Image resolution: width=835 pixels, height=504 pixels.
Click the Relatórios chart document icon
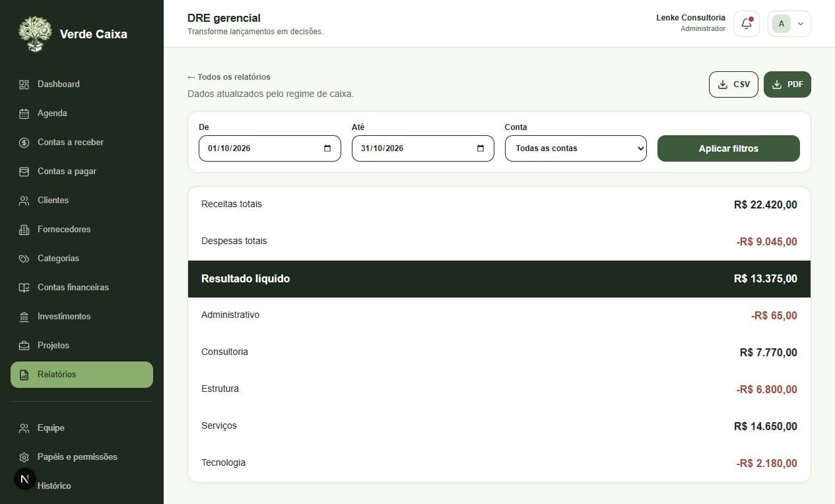pyautogui.click(x=24, y=375)
